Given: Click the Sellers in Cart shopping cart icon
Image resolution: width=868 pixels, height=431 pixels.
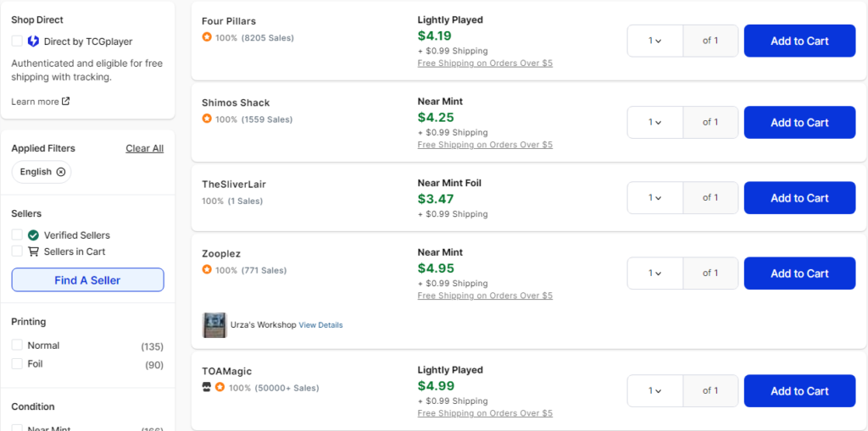Looking at the screenshot, I should [x=33, y=251].
